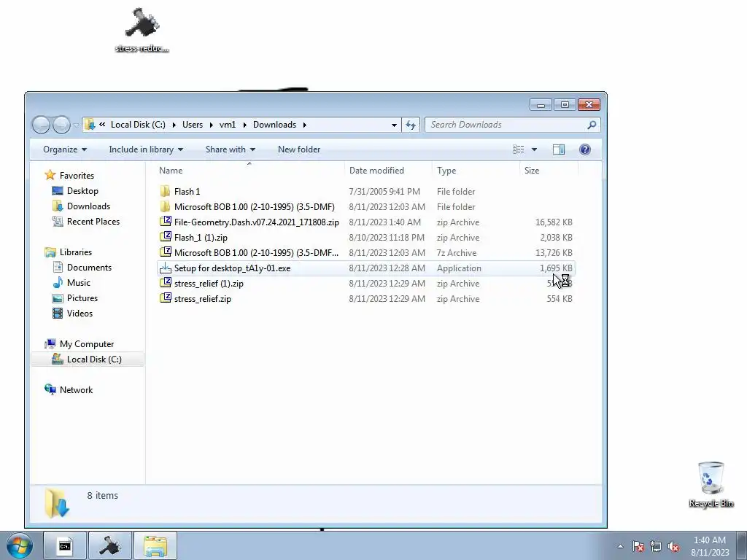
Task: Open network status tray icon
Action: (656, 547)
